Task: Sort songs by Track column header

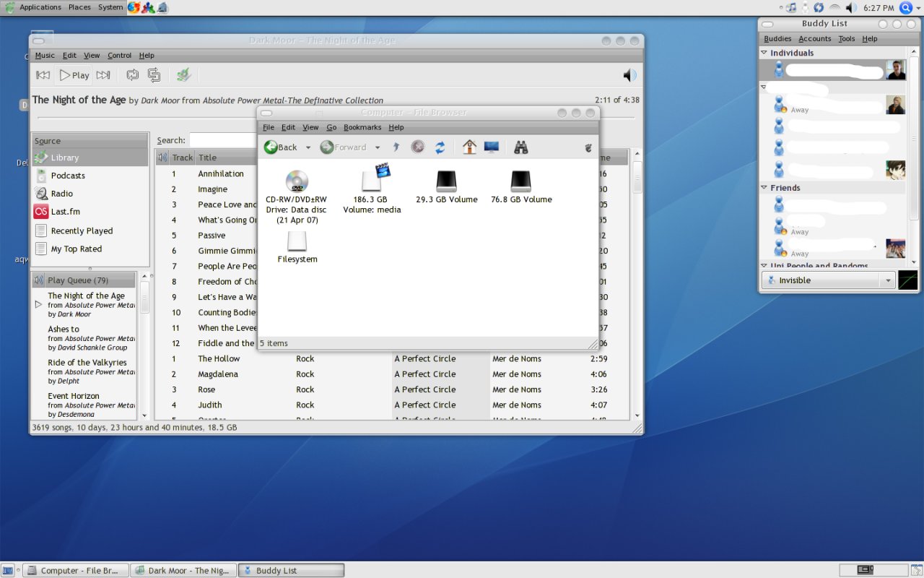Action: 182,158
